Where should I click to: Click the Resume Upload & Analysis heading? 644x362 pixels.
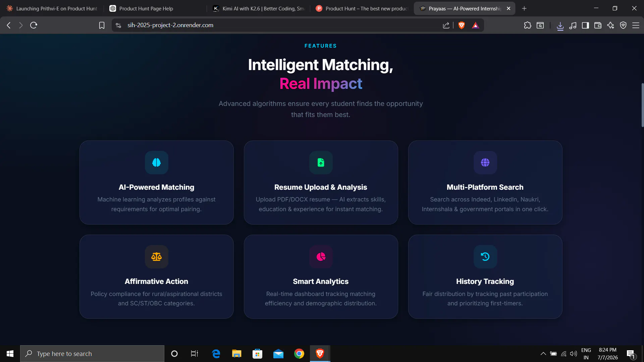tap(321, 187)
